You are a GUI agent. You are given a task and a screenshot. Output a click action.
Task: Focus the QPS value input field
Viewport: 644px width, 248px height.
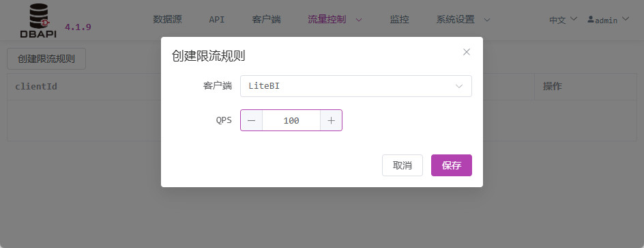tap(291, 120)
